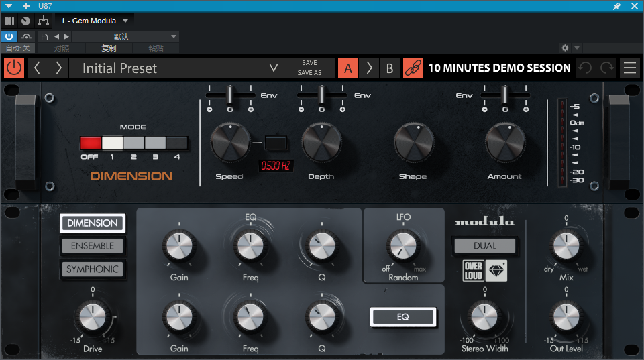Click the 0.500 HZ speed display
This screenshot has width=644, height=360.
tap(276, 166)
